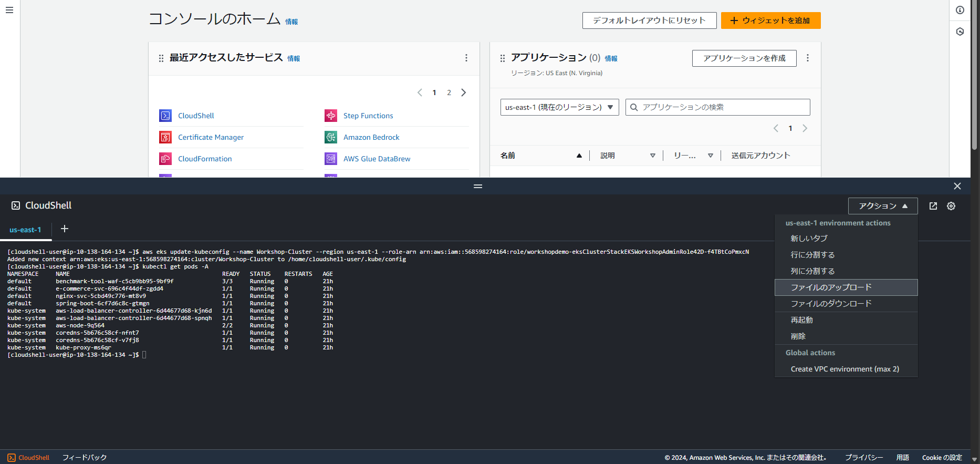The image size is (980, 464).
Task: Click デフォルトレイアウトにリセット button
Action: tap(649, 20)
